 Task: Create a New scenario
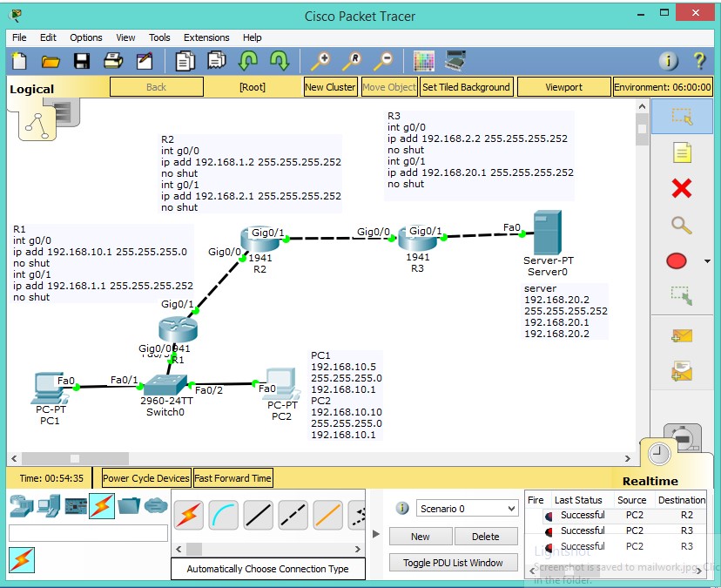point(421,536)
